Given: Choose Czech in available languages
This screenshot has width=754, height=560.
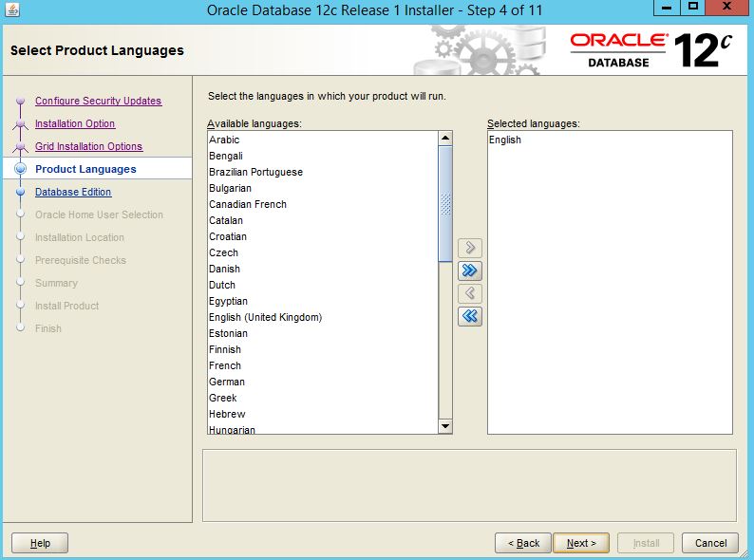Looking at the screenshot, I should point(323,252).
